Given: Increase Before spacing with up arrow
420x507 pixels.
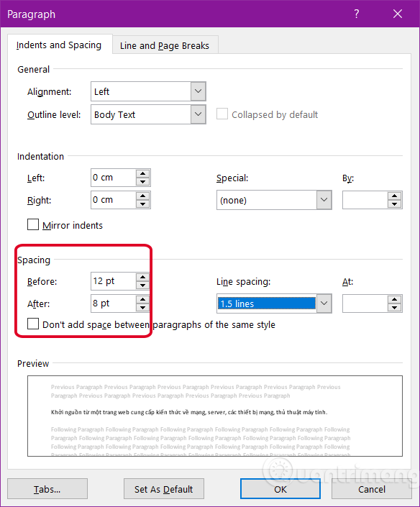Looking at the screenshot, I should [x=142, y=277].
